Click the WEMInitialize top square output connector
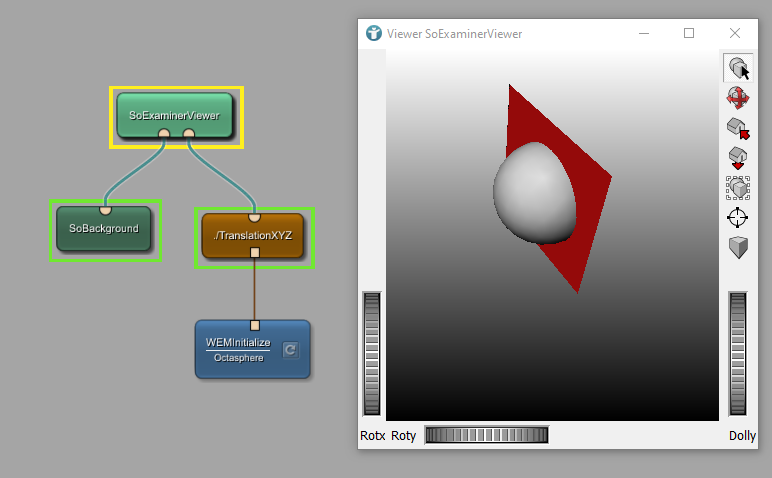Viewport: 772px width, 478px height. [254, 325]
